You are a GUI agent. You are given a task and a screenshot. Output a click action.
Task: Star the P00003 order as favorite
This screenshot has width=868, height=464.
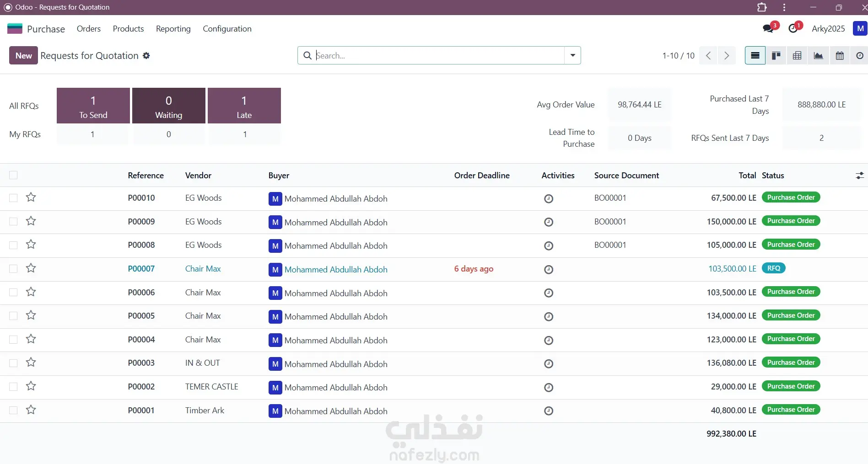pos(31,363)
